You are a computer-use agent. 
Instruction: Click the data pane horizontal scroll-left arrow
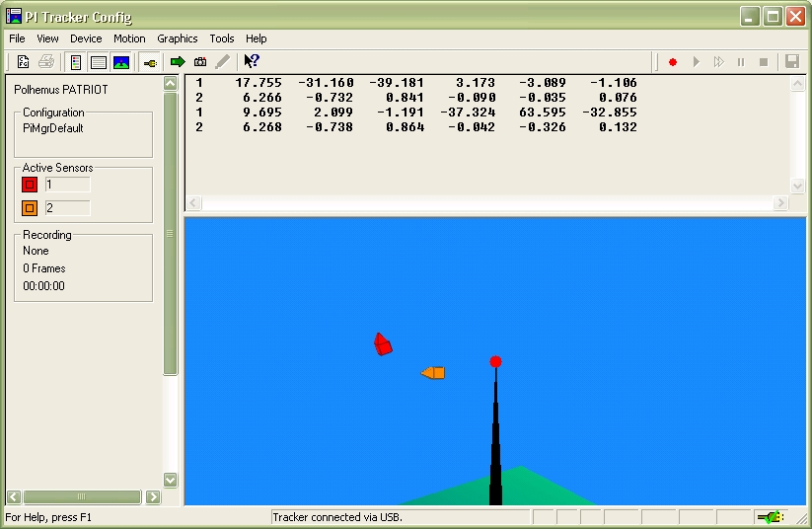(193, 202)
